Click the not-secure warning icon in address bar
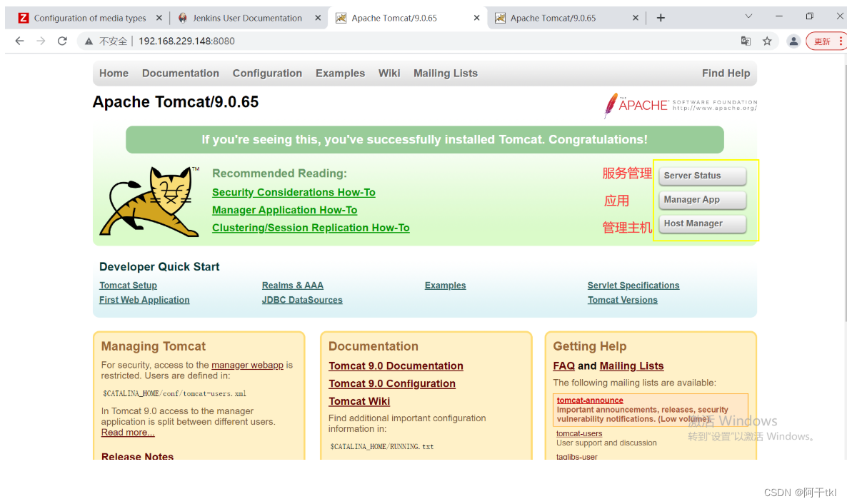This screenshot has width=847, height=504. coord(89,41)
